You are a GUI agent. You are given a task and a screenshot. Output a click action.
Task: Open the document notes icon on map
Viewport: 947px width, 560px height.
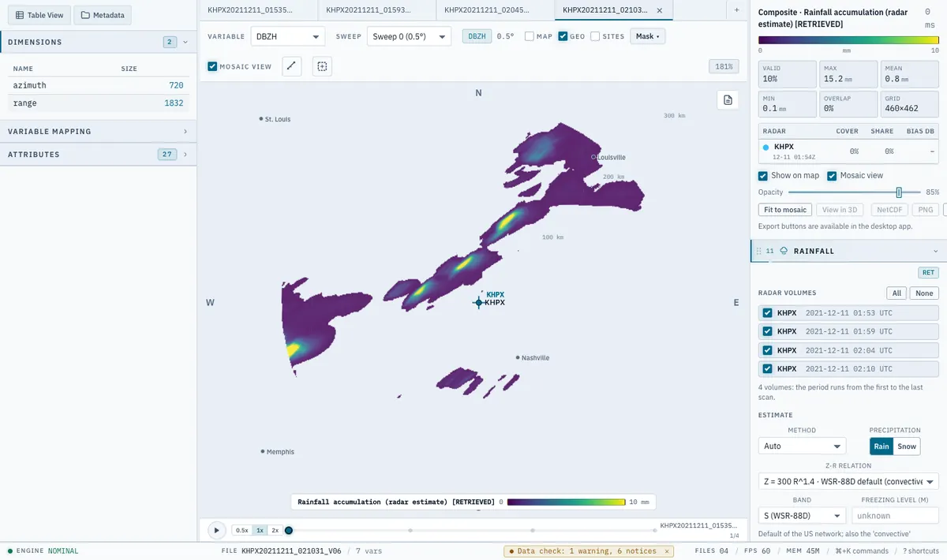point(728,100)
